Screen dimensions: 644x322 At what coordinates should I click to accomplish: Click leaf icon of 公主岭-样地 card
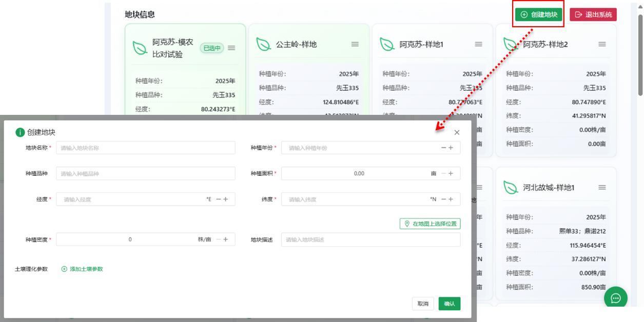pyautogui.click(x=264, y=44)
